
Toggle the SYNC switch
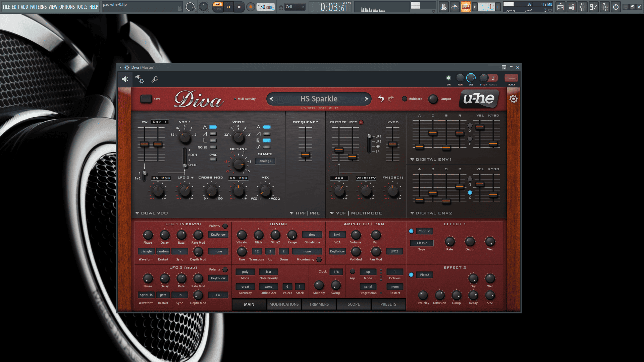[x=213, y=159]
